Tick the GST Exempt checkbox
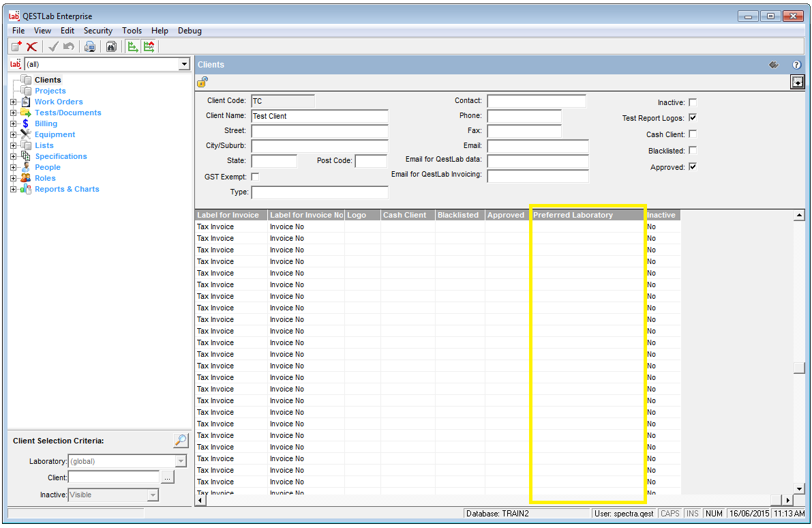 [x=256, y=177]
